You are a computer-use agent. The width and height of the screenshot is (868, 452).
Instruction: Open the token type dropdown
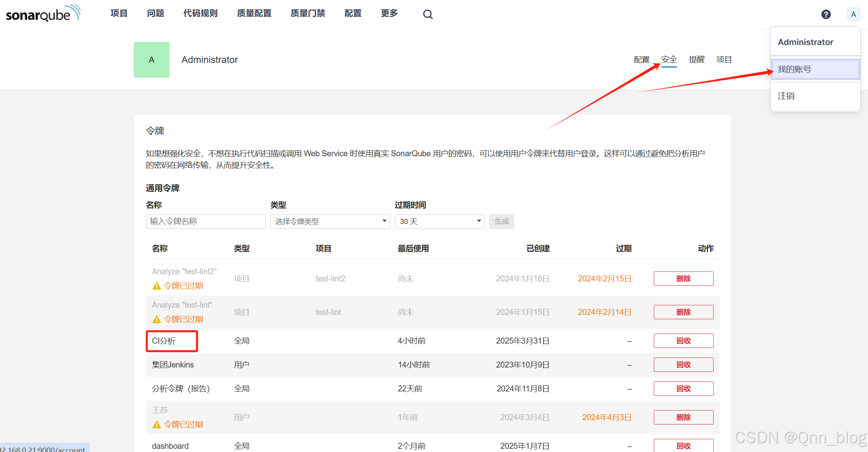330,222
